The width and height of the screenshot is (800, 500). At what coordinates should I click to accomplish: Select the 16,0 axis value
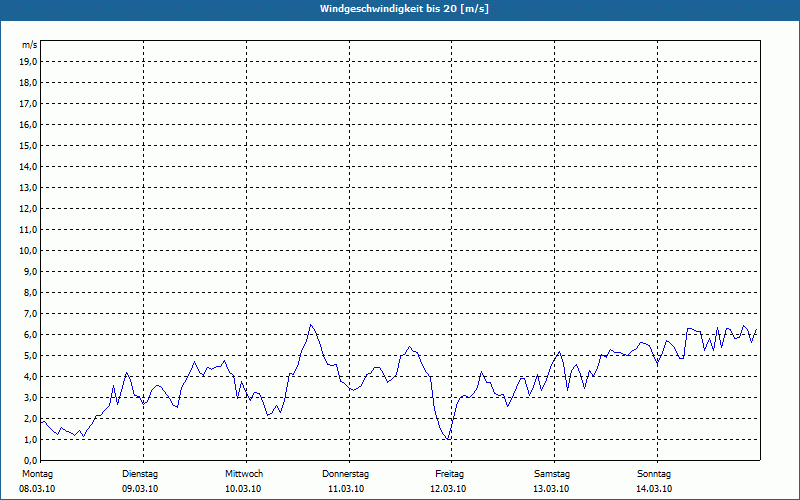(x=28, y=124)
